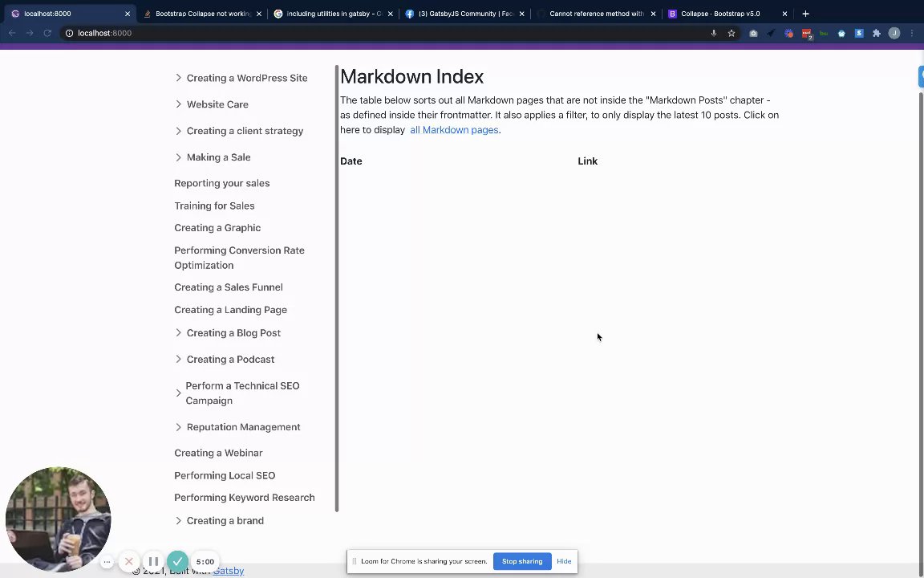Viewport: 924px width, 578px height.
Task: Click the browser back arrow
Action: [x=12, y=33]
